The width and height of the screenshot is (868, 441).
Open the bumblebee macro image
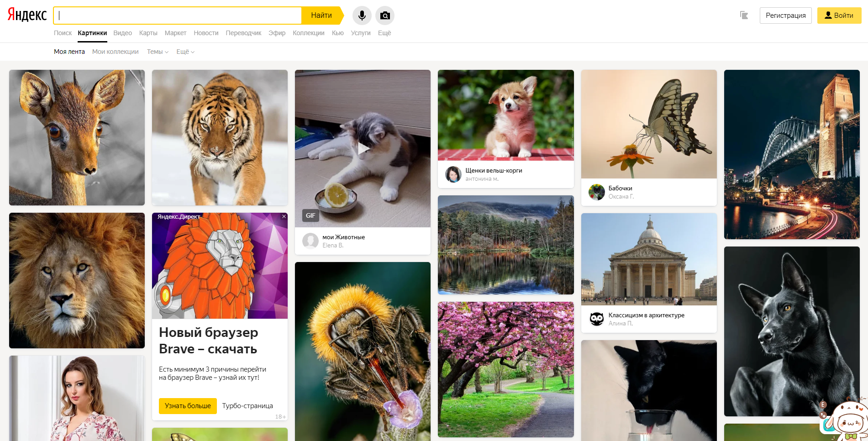(x=363, y=352)
